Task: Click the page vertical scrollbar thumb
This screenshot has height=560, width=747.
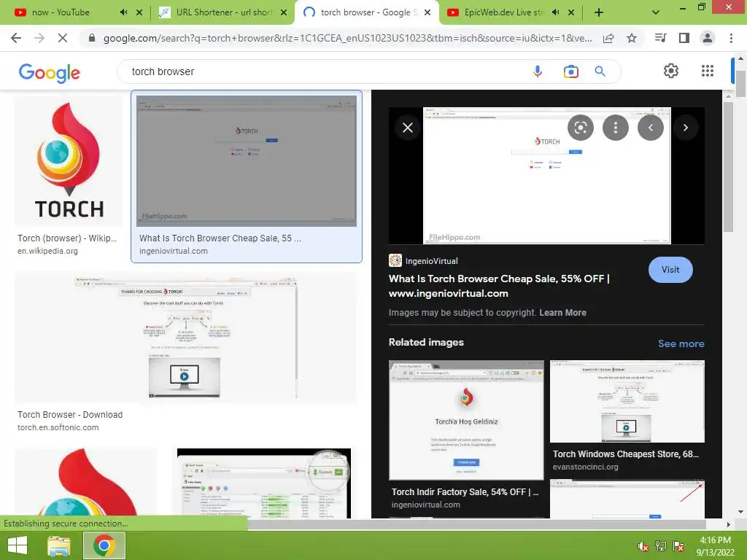Action: click(x=740, y=83)
